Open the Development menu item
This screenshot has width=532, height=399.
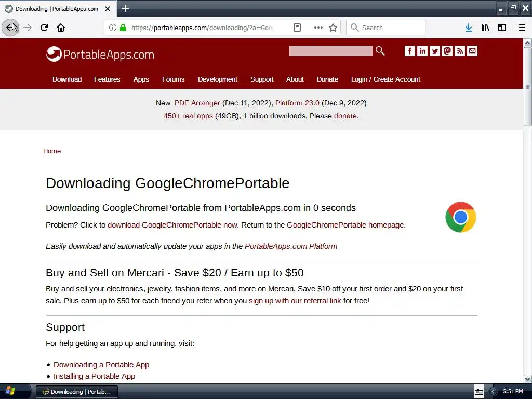218,79
